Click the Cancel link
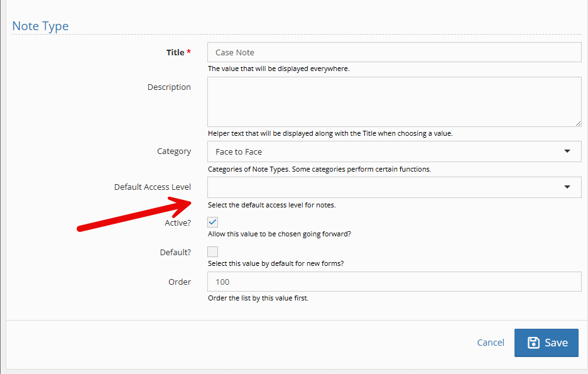 coord(490,343)
